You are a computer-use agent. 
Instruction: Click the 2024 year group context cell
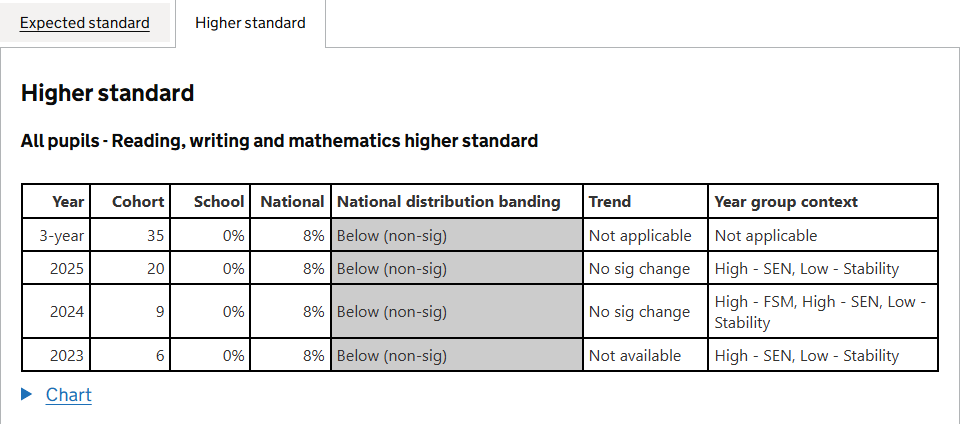coord(822,312)
